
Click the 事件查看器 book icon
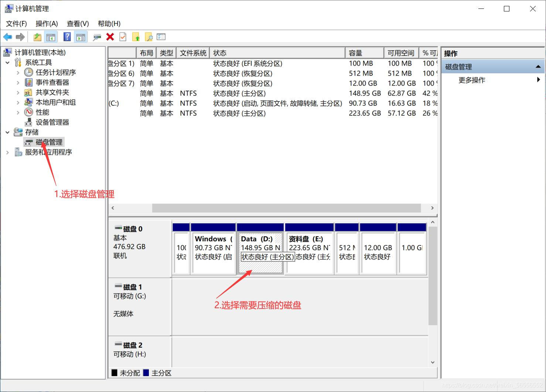[28, 82]
